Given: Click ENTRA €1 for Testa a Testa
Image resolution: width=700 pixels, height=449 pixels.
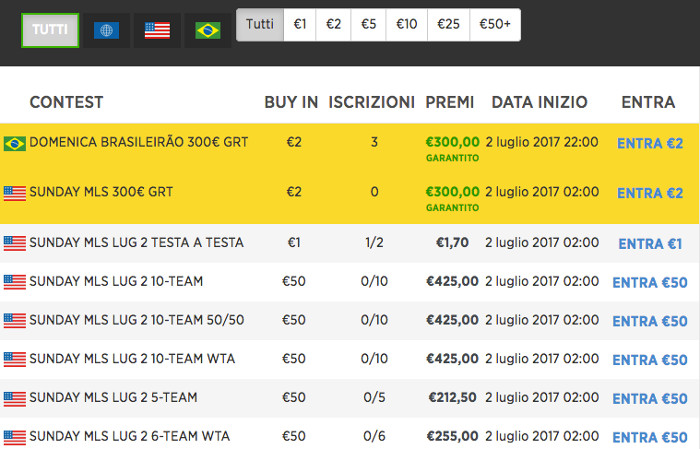Looking at the screenshot, I should click(x=650, y=244).
